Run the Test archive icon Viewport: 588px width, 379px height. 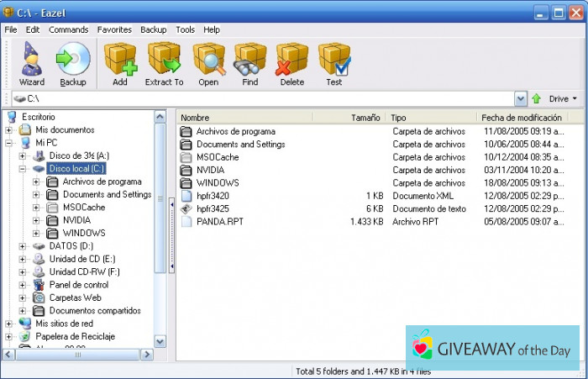[x=333, y=64]
